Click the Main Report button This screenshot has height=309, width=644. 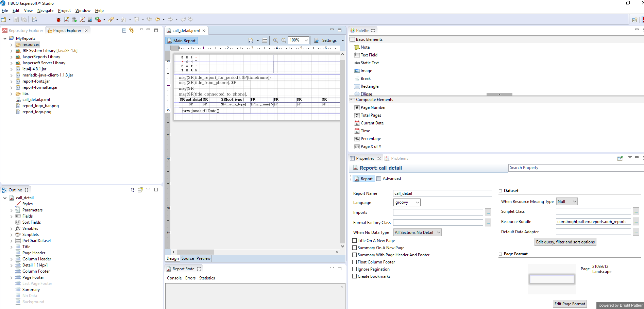(181, 40)
